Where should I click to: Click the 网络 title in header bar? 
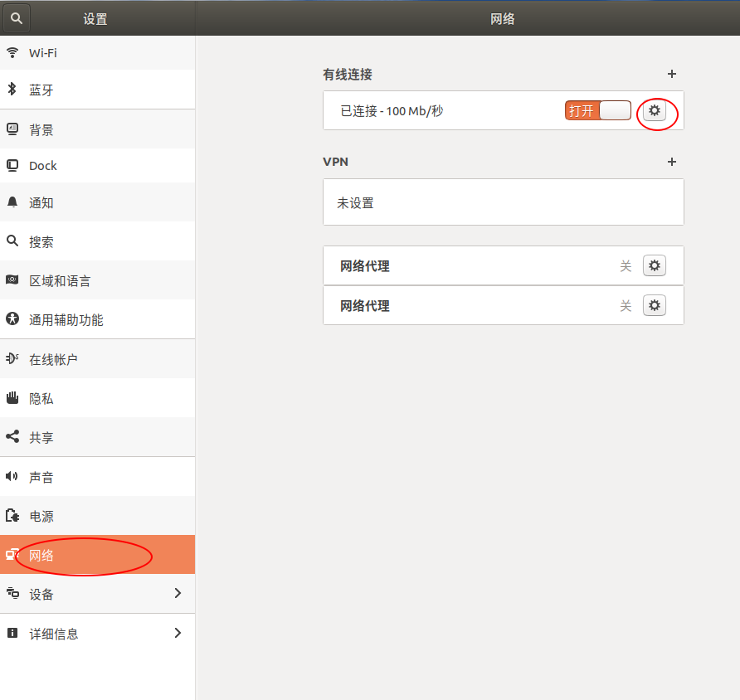[502, 19]
